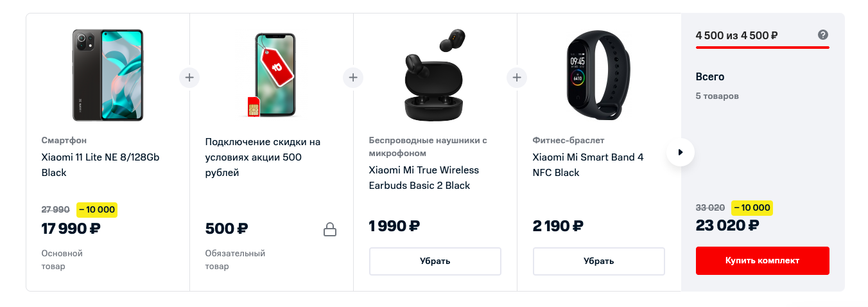Image resolution: width=868 pixels, height=307 pixels.
Task: Open Xiaomi Mi Smart Band 4 NFC link
Action: click(588, 164)
